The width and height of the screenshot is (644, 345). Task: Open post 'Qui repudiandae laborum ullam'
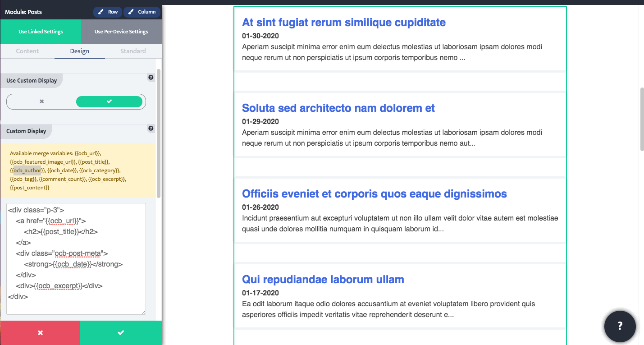323,279
